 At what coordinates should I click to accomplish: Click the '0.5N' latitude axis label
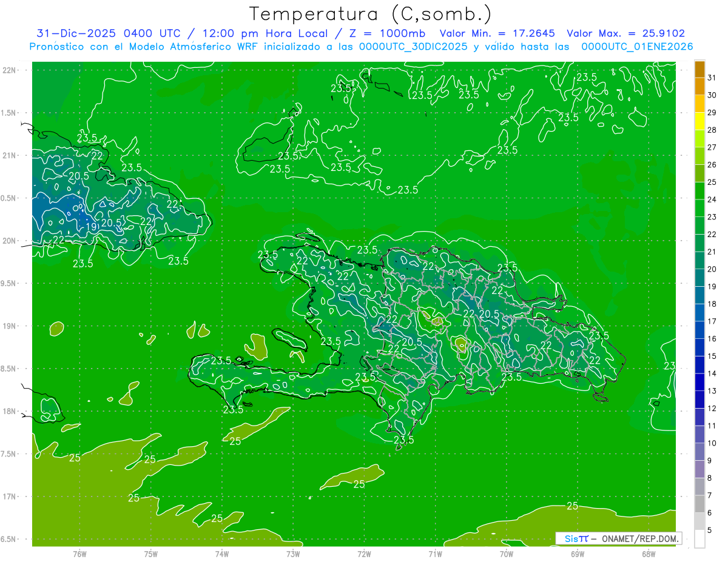pyautogui.click(x=9, y=198)
